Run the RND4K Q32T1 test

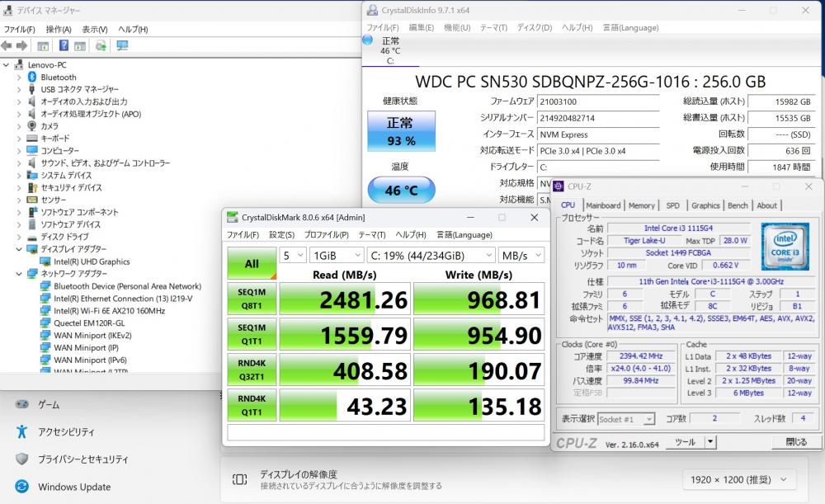(x=251, y=370)
